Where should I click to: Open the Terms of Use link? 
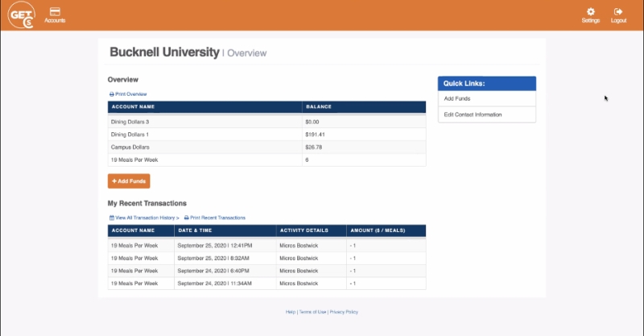pyautogui.click(x=312, y=312)
